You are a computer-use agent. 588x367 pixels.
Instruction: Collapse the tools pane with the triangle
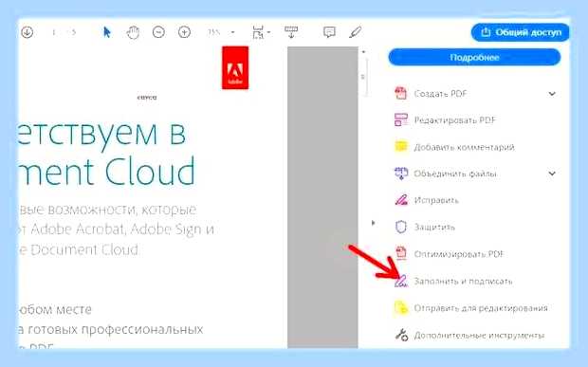point(373,223)
